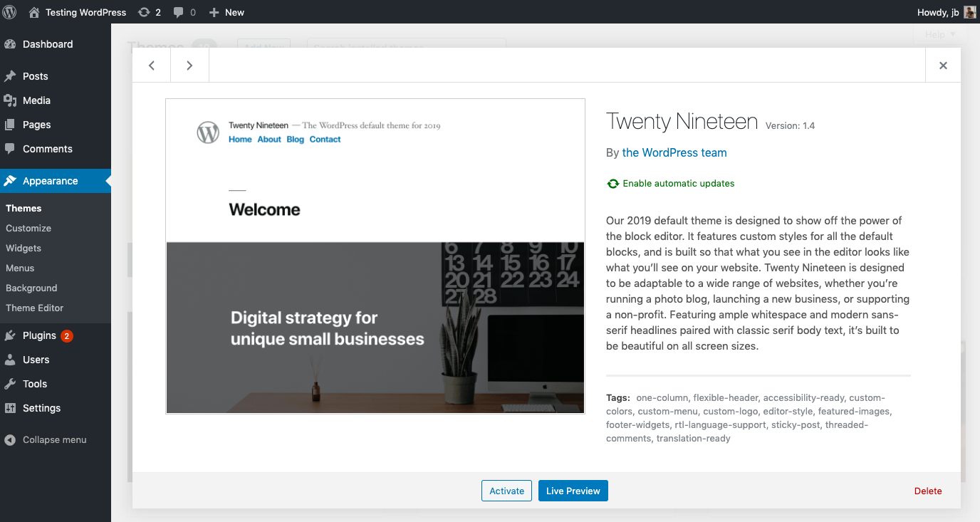Screen dimensions: 980x522
Task: Open the Appearance menu label
Action: coord(51,181)
